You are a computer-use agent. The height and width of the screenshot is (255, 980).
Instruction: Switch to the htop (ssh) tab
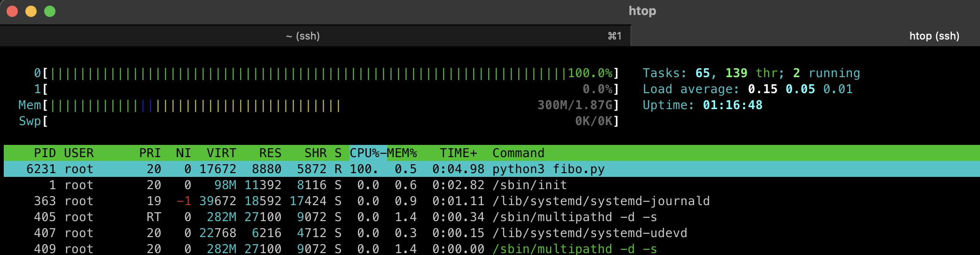click(x=805, y=36)
